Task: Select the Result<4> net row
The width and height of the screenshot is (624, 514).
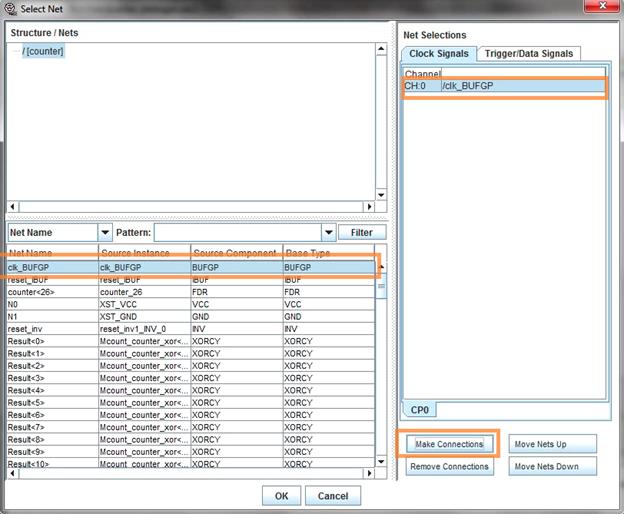Action: [x=190, y=391]
